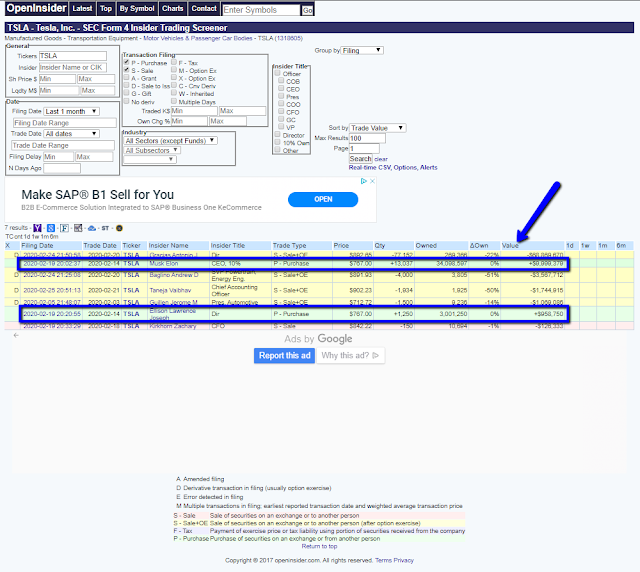The height and width of the screenshot is (572, 640).
Task: Open the Sort by Trade Value dropdown
Action: (x=378, y=128)
